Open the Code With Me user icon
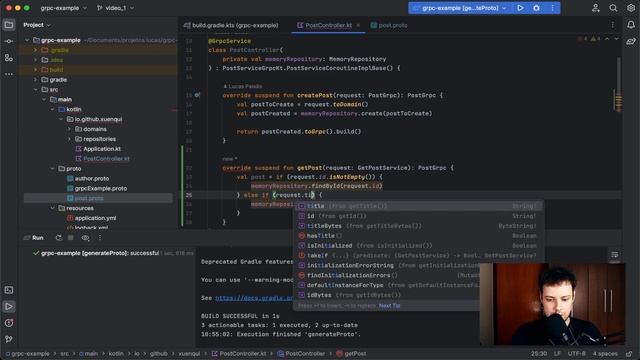The image size is (640, 360). pos(596,8)
